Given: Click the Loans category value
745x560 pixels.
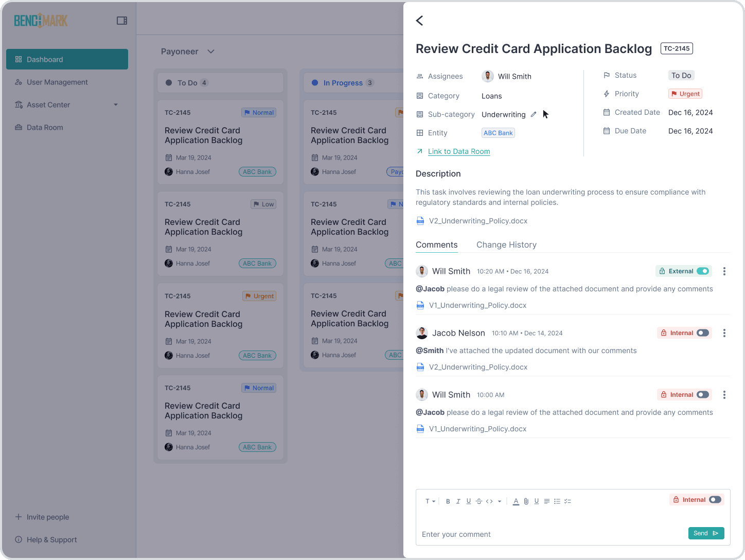Looking at the screenshot, I should [491, 96].
